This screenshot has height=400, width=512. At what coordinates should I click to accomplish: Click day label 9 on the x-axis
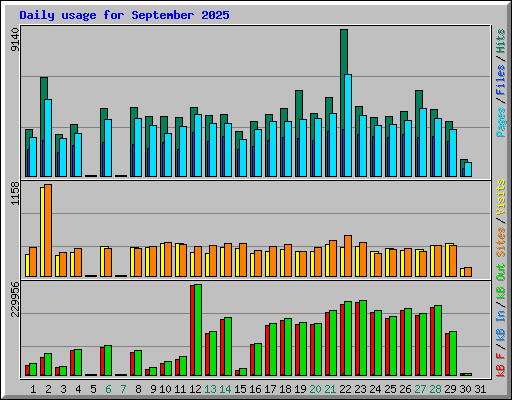tap(153, 389)
